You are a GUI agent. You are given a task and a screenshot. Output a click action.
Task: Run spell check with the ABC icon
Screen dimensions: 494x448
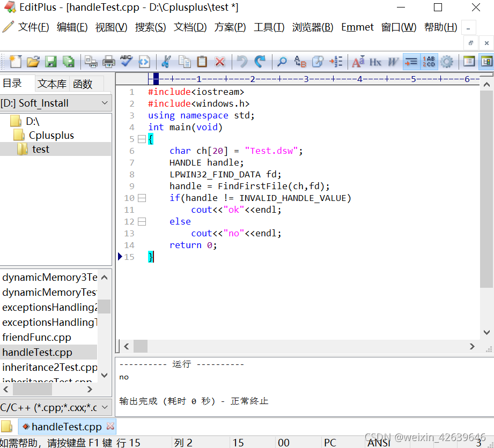127,62
